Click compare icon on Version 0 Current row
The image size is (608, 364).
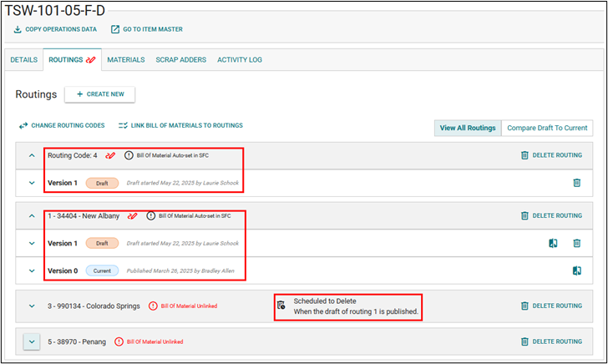[576, 270]
